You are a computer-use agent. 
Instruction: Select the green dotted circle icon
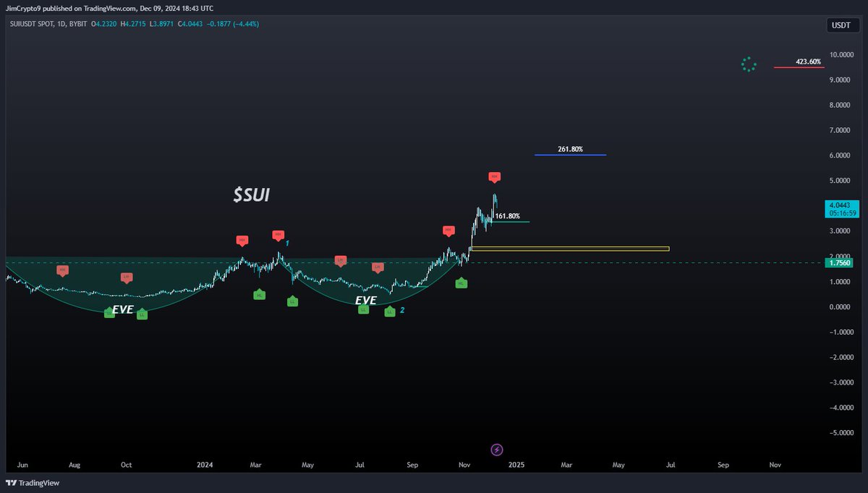[749, 64]
